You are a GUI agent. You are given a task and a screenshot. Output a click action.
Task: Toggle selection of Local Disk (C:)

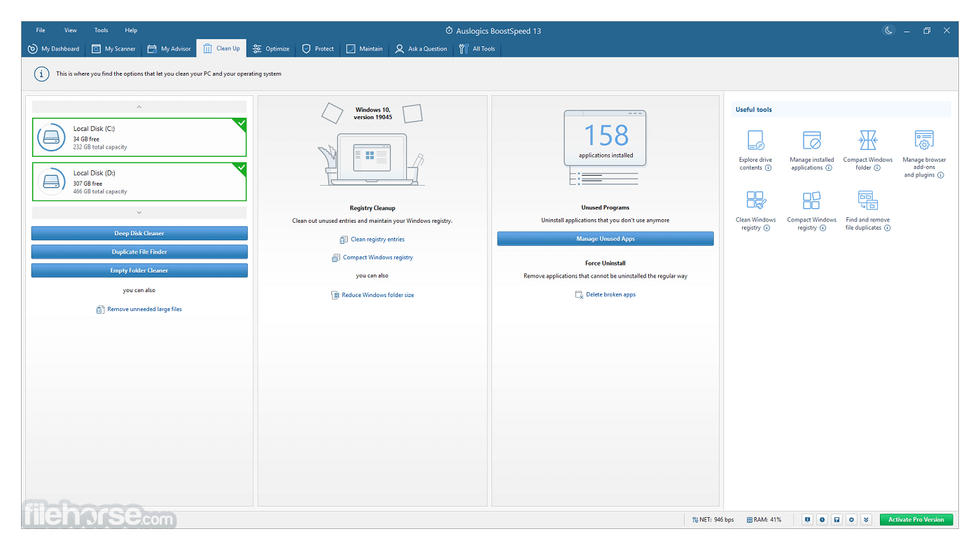tap(139, 137)
